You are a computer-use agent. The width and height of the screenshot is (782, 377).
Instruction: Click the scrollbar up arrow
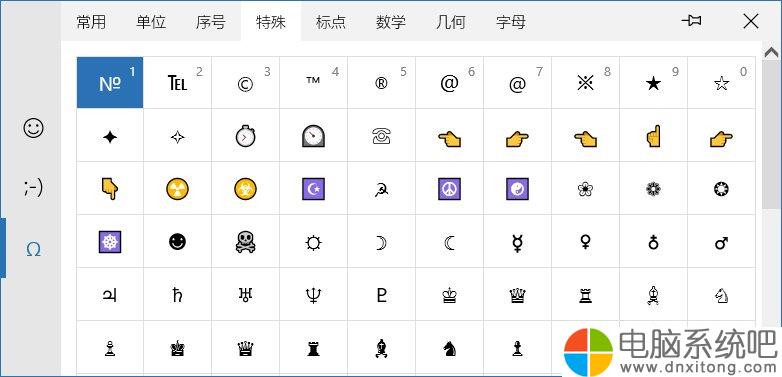pos(771,52)
